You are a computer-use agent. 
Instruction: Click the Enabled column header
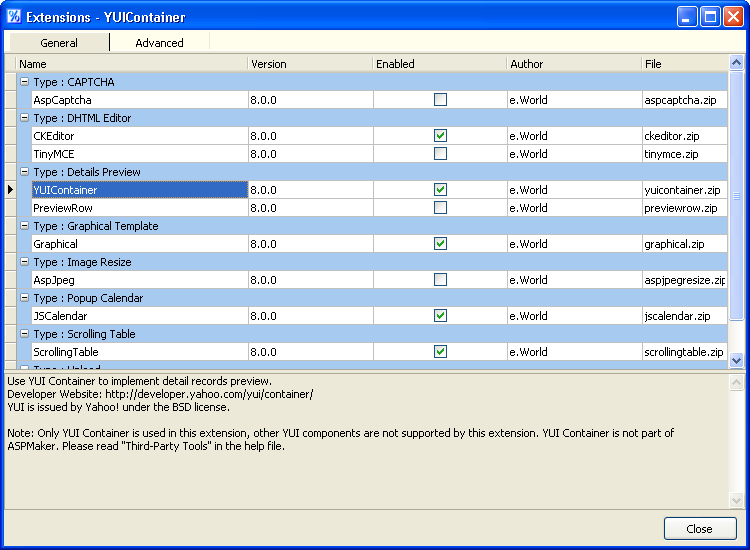pos(440,64)
